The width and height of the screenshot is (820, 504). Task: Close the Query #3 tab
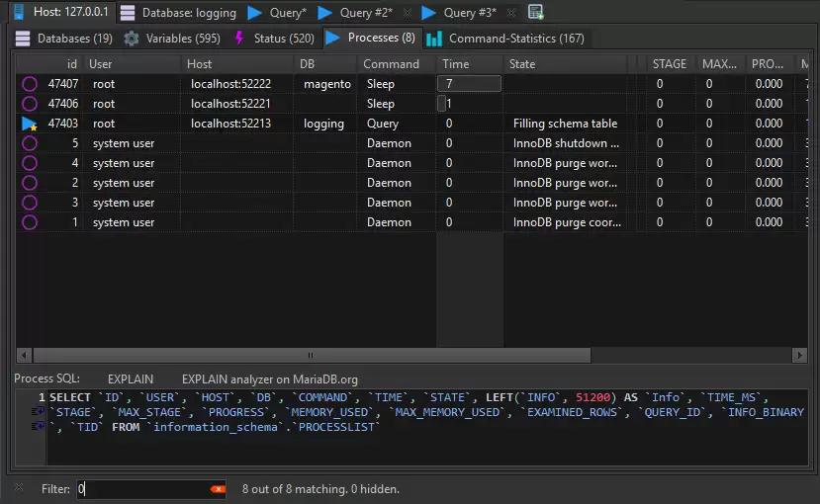(513, 13)
